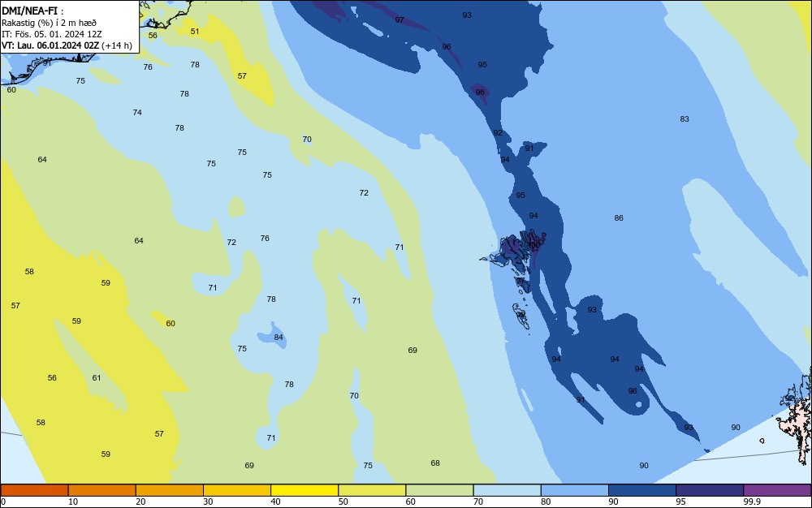812x508 pixels.
Task: Click the 70–80 pale blue legend swatch
Action: pos(507,490)
